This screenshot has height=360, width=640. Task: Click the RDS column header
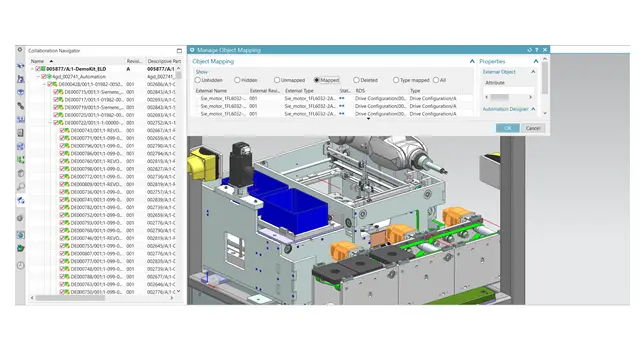360,91
